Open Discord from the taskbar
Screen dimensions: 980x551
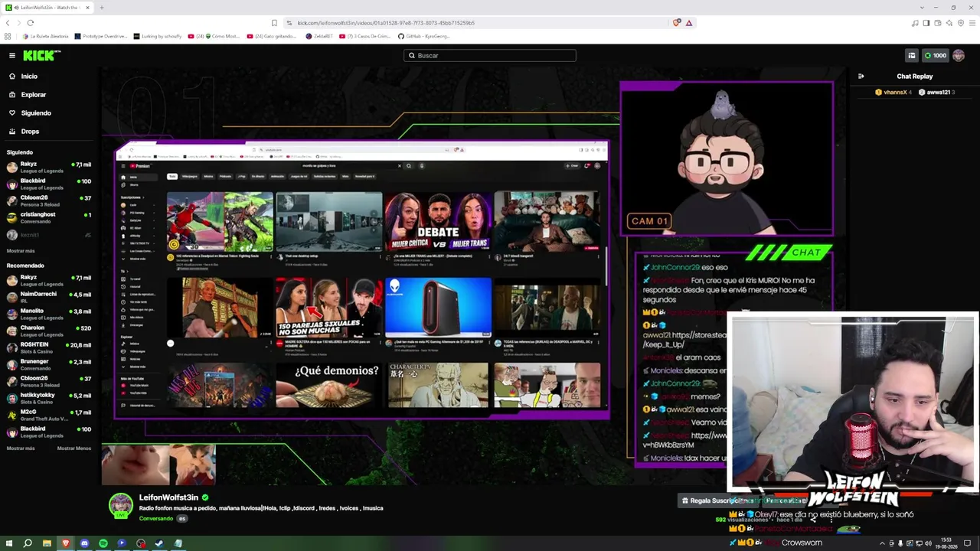pyautogui.click(x=84, y=543)
